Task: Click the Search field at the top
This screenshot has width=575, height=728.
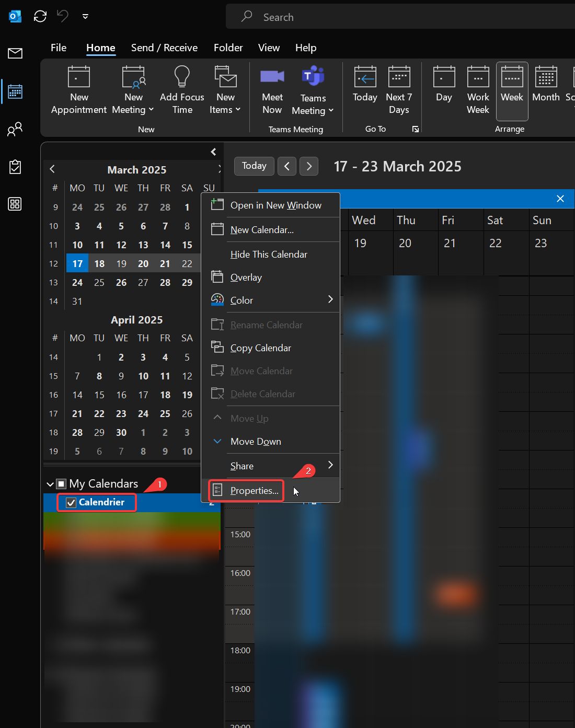Action: pyautogui.click(x=366, y=17)
